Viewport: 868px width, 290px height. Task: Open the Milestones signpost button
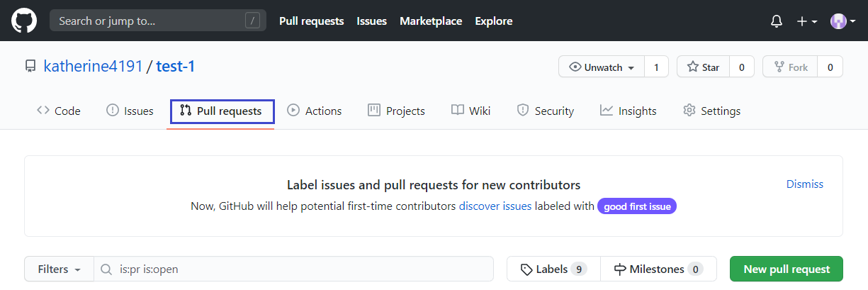coord(658,269)
